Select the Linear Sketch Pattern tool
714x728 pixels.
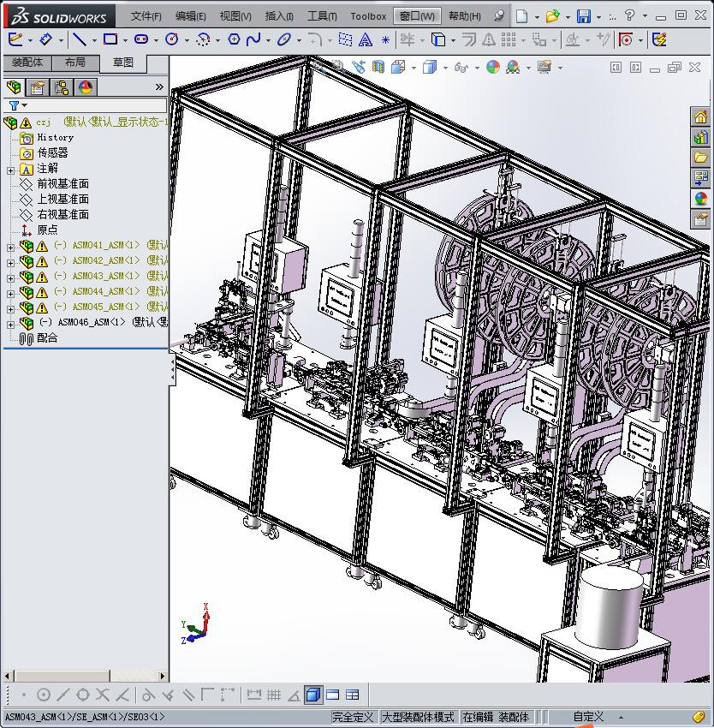tap(509, 40)
